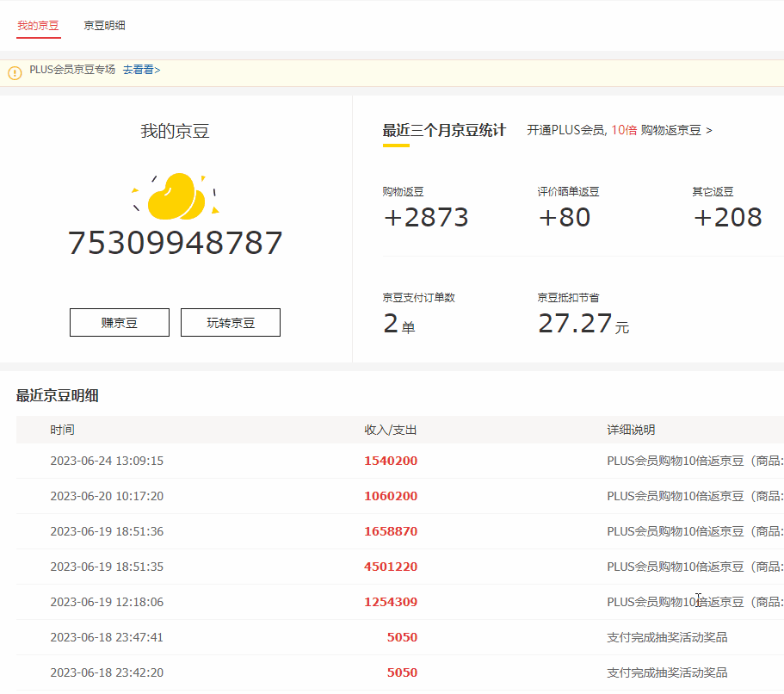Select the row dated 2023-06-18 23:47:41
Image resolution: width=784 pixels, height=694 pixels.
[x=400, y=637]
